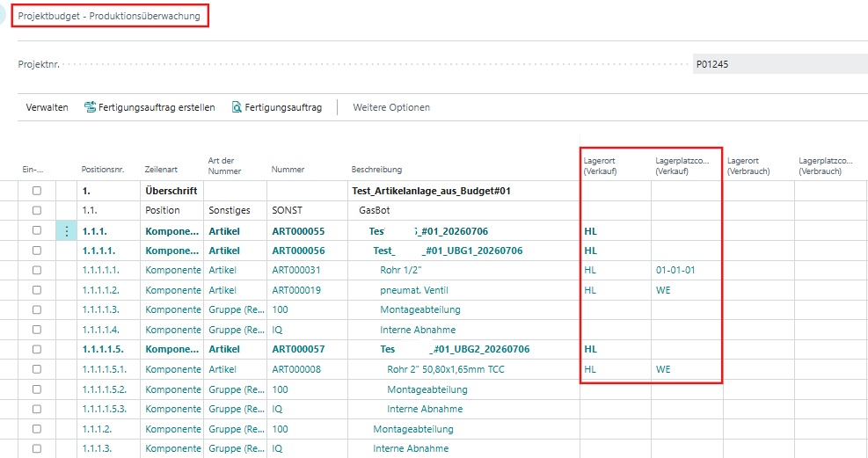Image resolution: width=868 pixels, height=458 pixels.
Task: Click Lagerplatzcode (Verkauf) column header
Action: coord(682,166)
